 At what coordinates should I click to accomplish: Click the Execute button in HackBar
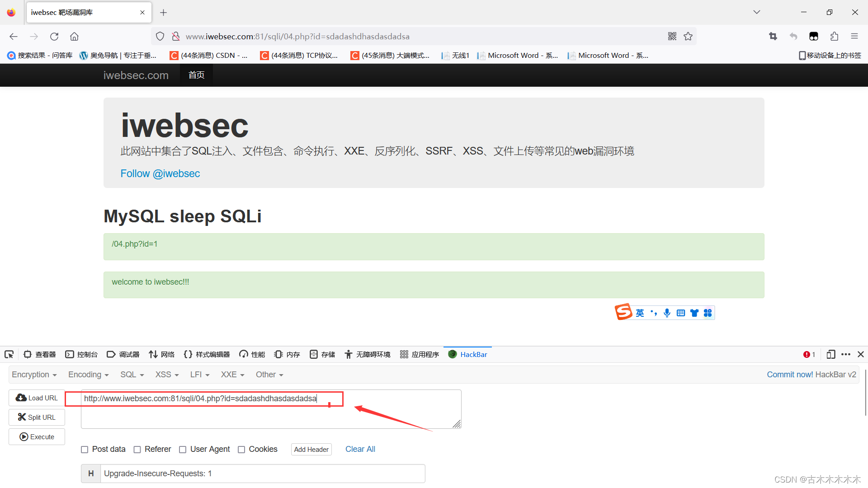(37, 436)
